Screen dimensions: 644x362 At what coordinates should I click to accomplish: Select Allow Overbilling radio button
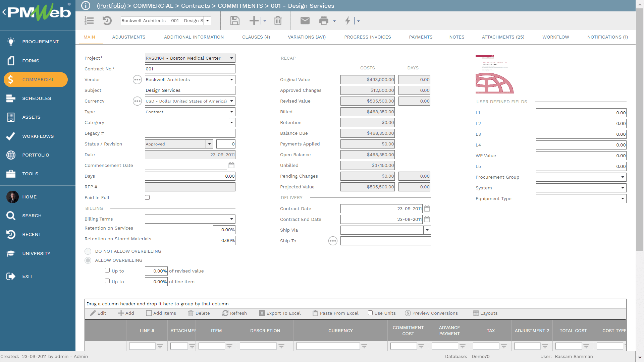[x=88, y=260]
